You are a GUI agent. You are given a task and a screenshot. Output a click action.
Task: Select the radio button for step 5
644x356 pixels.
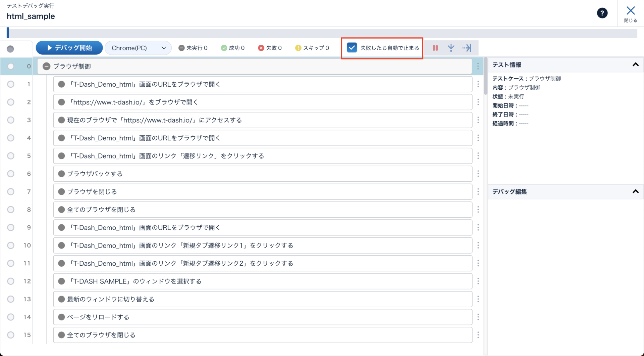pyautogui.click(x=11, y=156)
